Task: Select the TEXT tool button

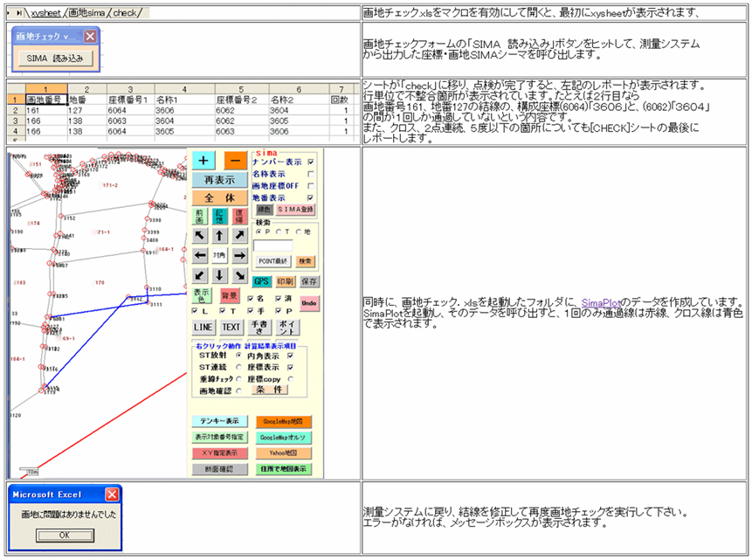Action: 231,328
